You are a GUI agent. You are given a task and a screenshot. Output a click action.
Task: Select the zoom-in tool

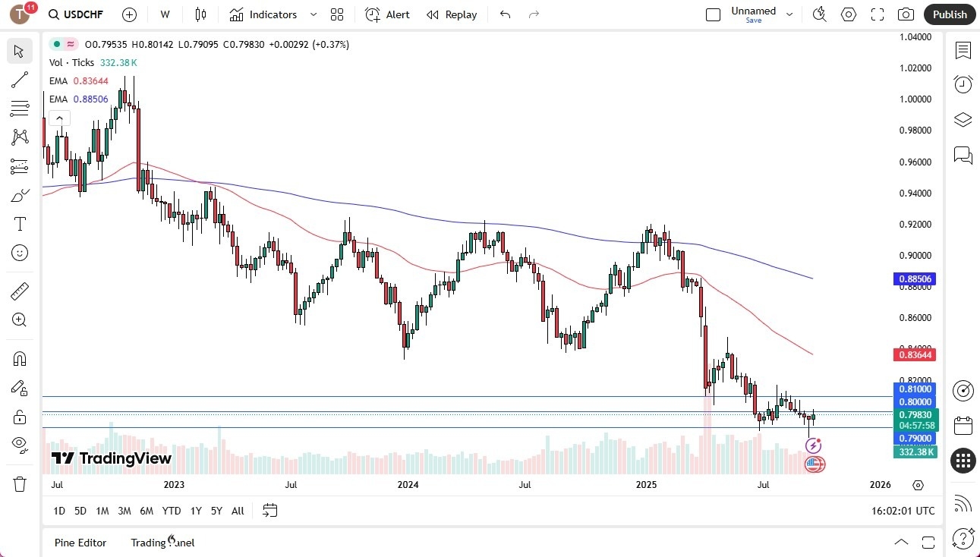tap(20, 319)
